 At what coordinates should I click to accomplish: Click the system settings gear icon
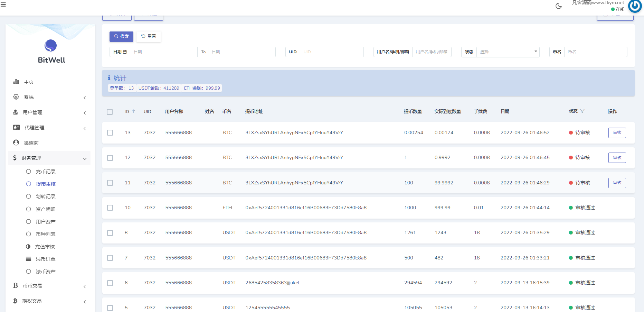[x=16, y=97]
